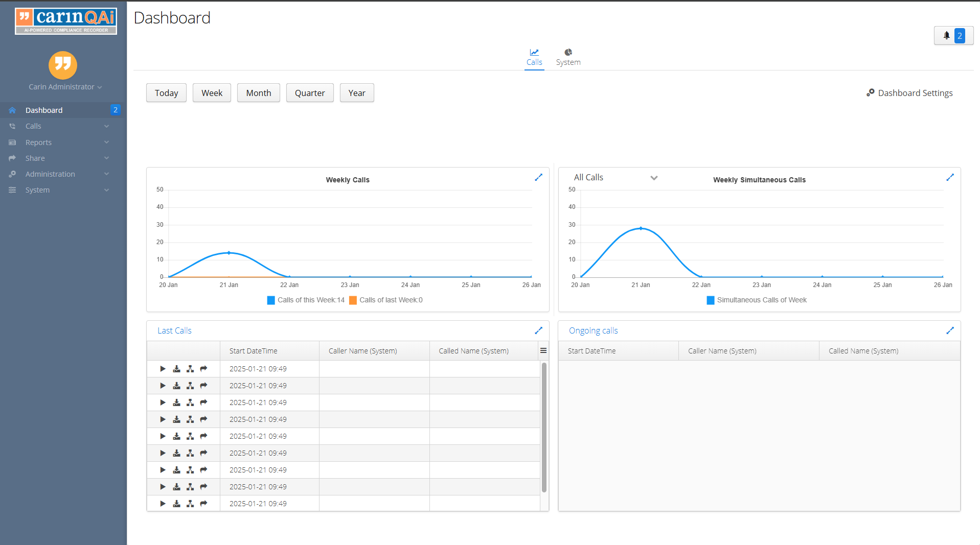The height and width of the screenshot is (545, 980).
Task: Expand the Weekly Calls chart
Action: 538,177
